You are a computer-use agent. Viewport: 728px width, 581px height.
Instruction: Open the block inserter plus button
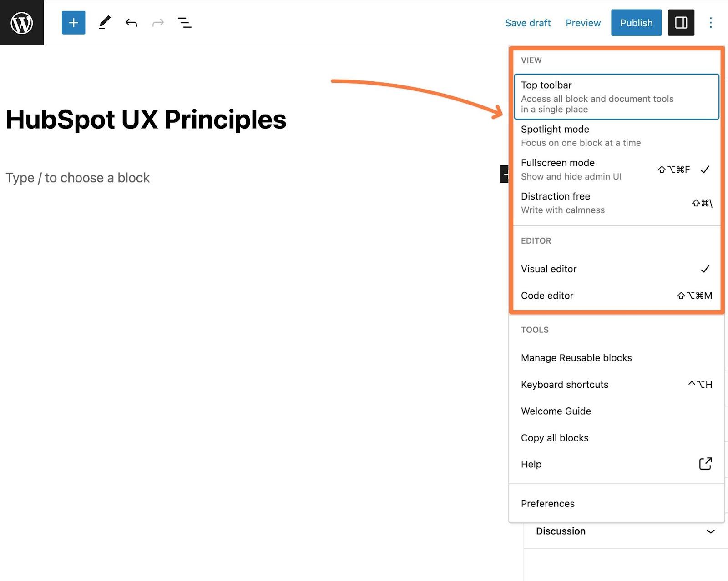(x=73, y=23)
